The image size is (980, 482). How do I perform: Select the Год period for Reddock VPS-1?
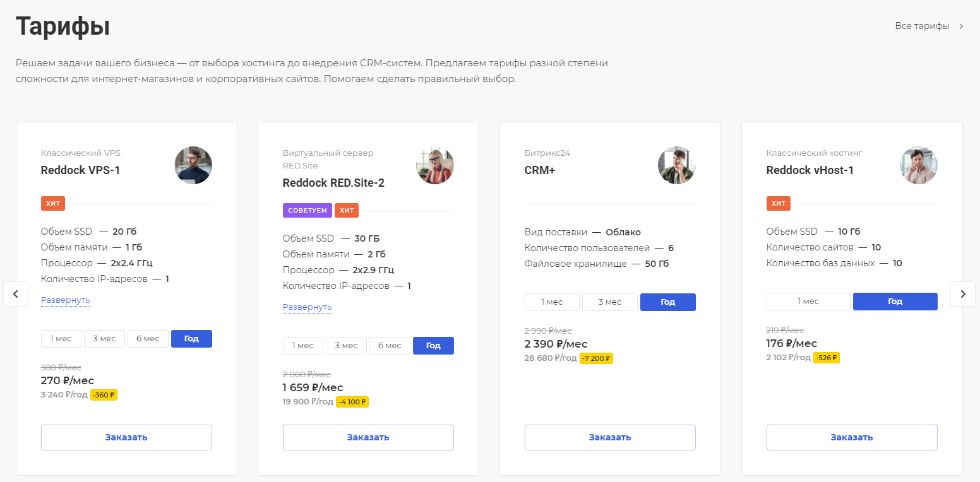[x=191, y=339]
